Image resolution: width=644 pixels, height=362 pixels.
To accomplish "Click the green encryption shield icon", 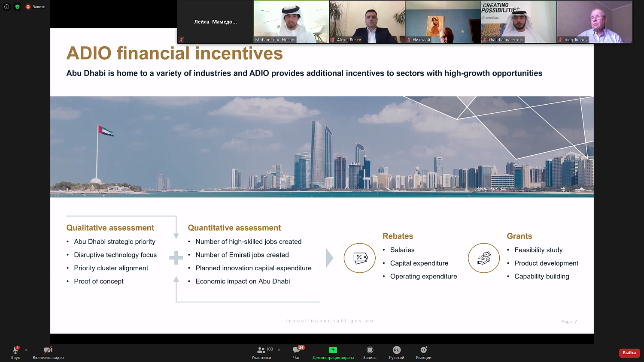I will 17,6.
